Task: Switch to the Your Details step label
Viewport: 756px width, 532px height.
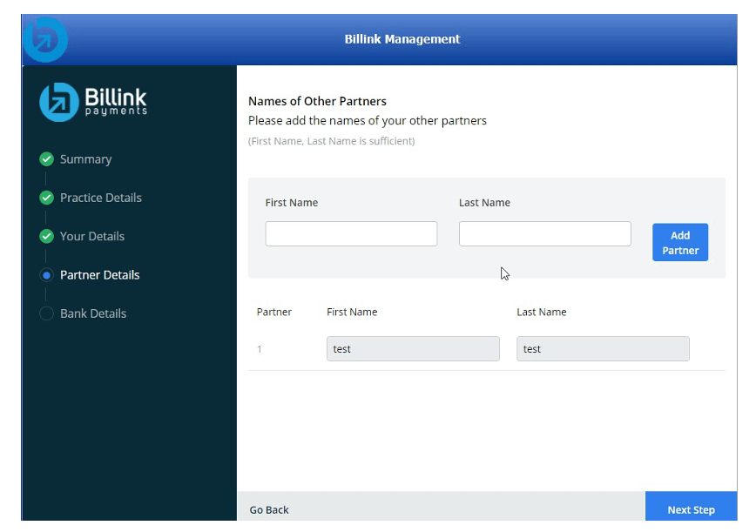Action: (x=91, y=236)
